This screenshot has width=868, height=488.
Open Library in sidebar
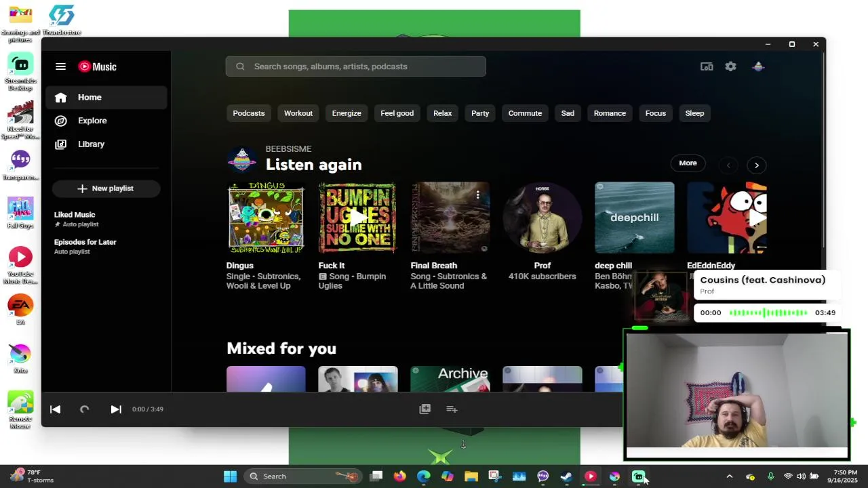coord(106,144)
